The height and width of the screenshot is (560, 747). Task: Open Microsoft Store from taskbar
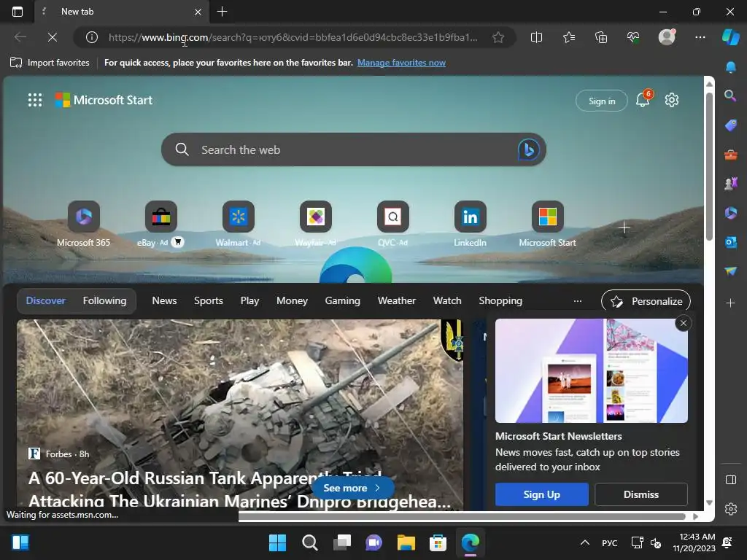[438, 542]
